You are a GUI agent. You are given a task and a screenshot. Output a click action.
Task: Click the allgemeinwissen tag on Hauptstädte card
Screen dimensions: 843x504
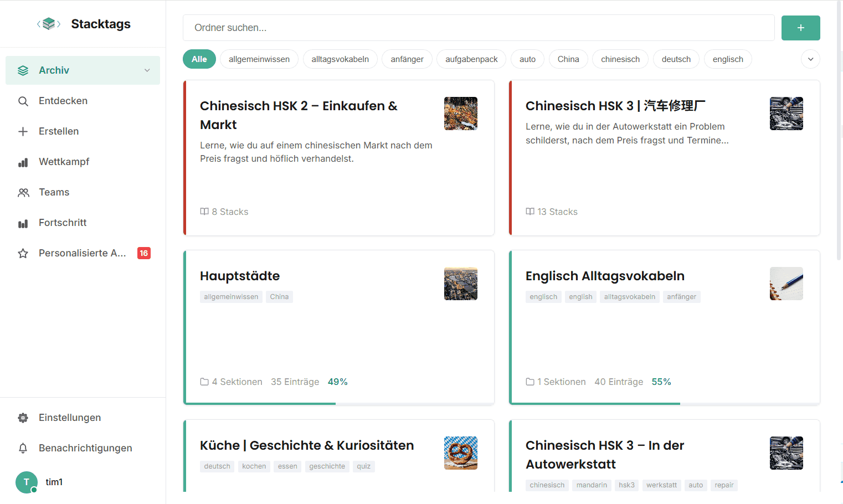coord(231,297)
